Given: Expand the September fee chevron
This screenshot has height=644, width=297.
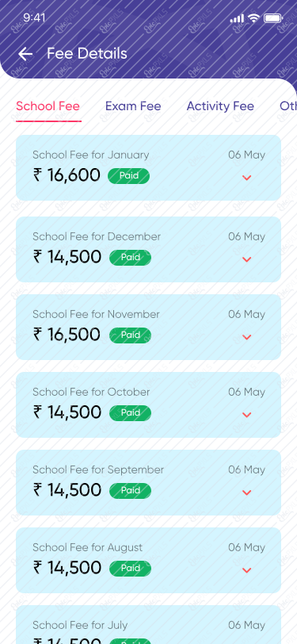Looking at the screenshot, I should (246, 493).
